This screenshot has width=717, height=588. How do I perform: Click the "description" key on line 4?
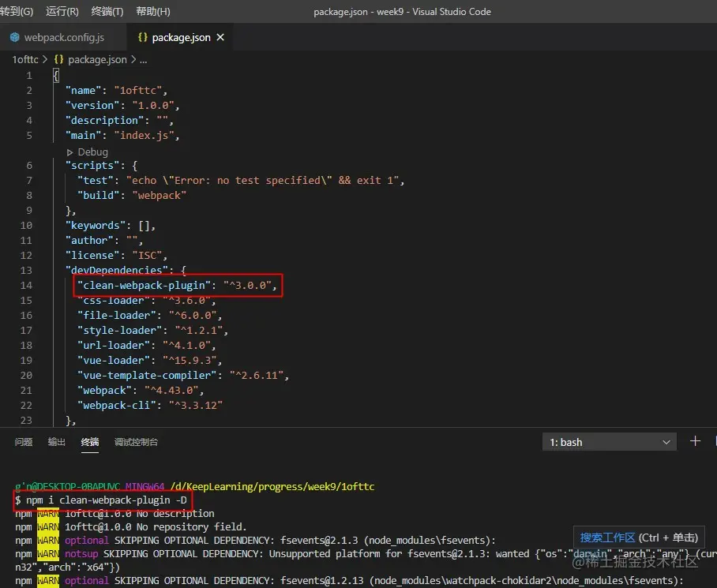(104, 121)
